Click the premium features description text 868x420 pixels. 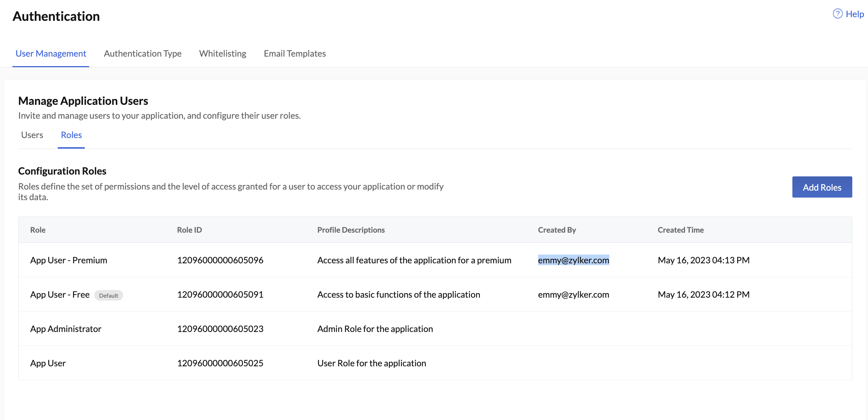pos(414,260)
